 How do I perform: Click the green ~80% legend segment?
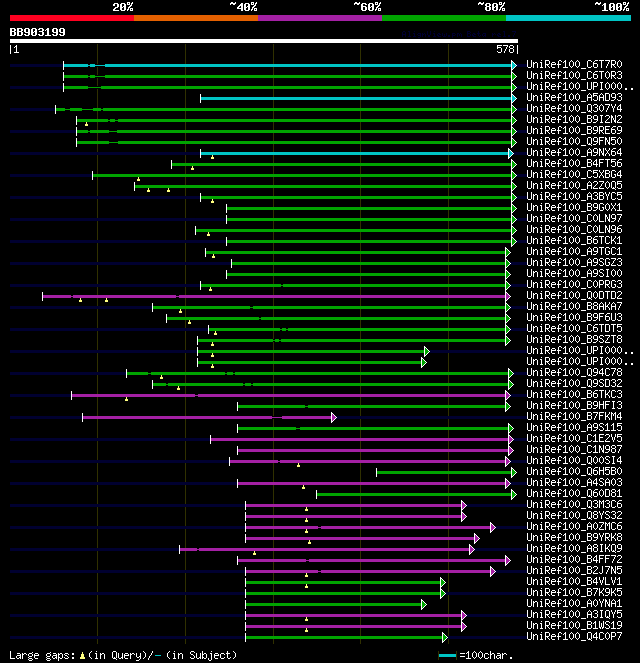coord(444,18)
